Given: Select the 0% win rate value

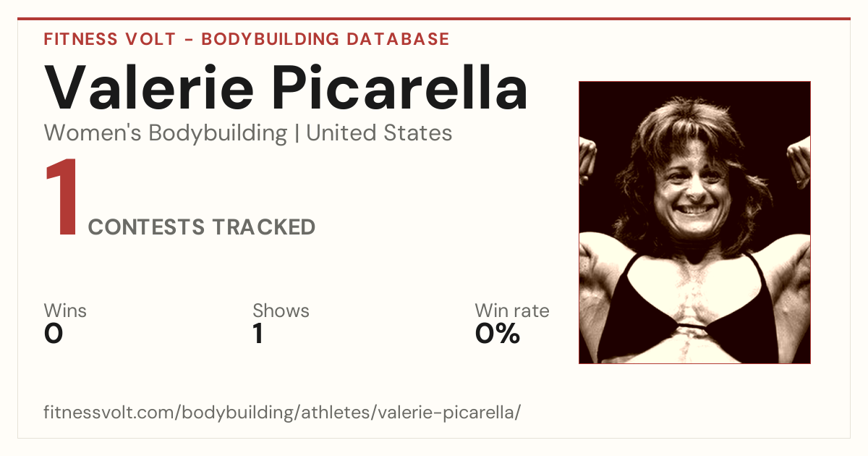Looking at the screenshot, I should [498, 334].
